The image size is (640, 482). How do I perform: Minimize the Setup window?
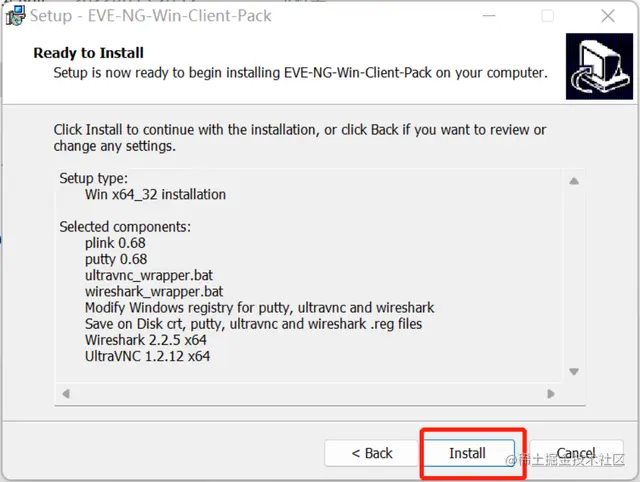click(x=487, y=16)
